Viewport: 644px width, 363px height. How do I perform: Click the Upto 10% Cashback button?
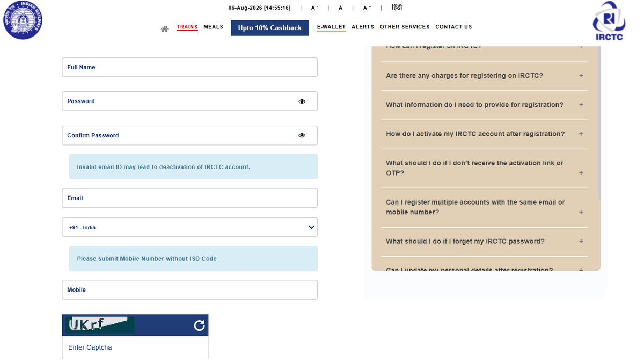(270, 28)
